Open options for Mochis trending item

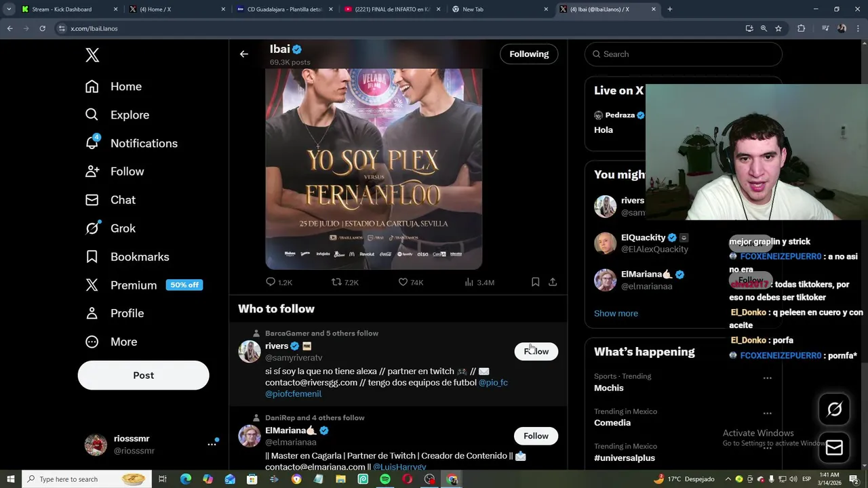pos(767,378)
